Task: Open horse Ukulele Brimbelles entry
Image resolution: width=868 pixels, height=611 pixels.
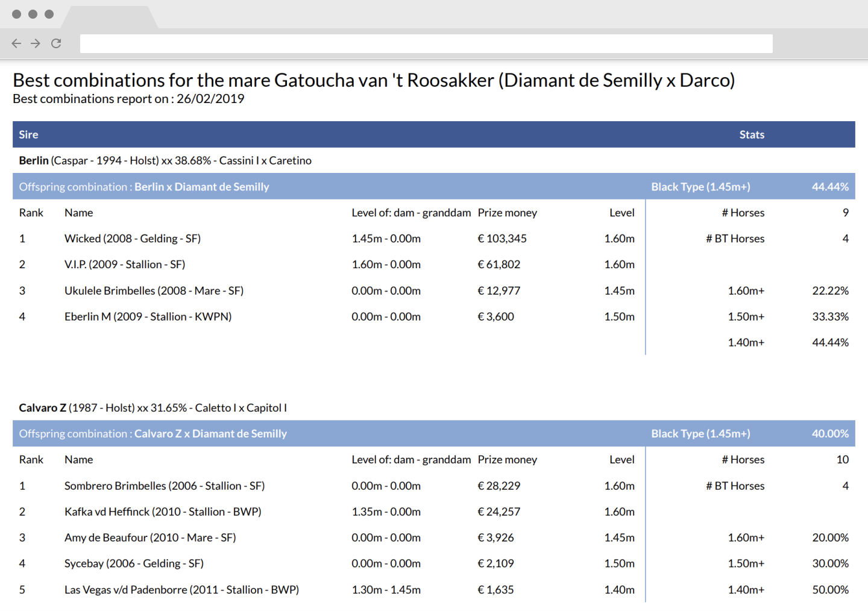Action: click(154, 290)
